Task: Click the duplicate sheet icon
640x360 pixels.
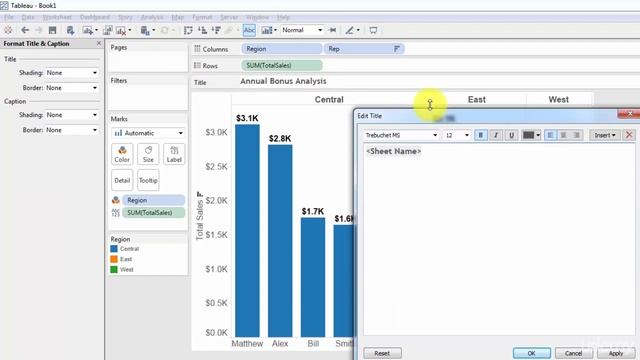Action: 108,30
